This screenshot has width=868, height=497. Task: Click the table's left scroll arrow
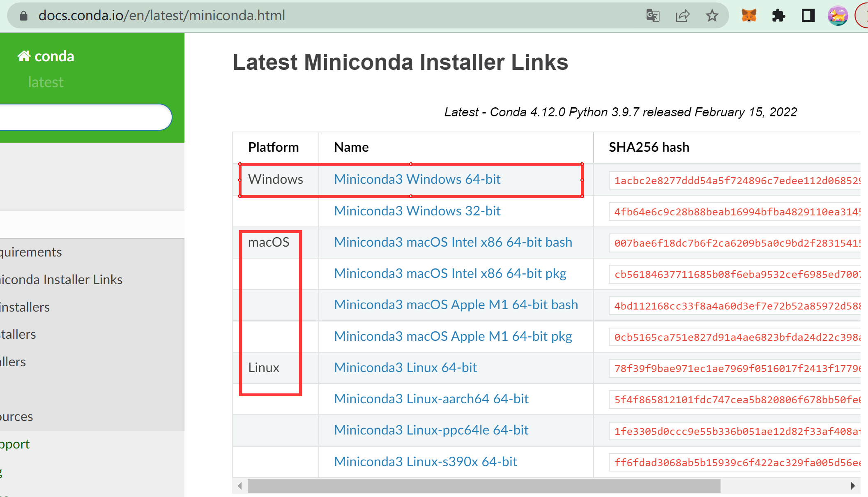click(239, 486)
